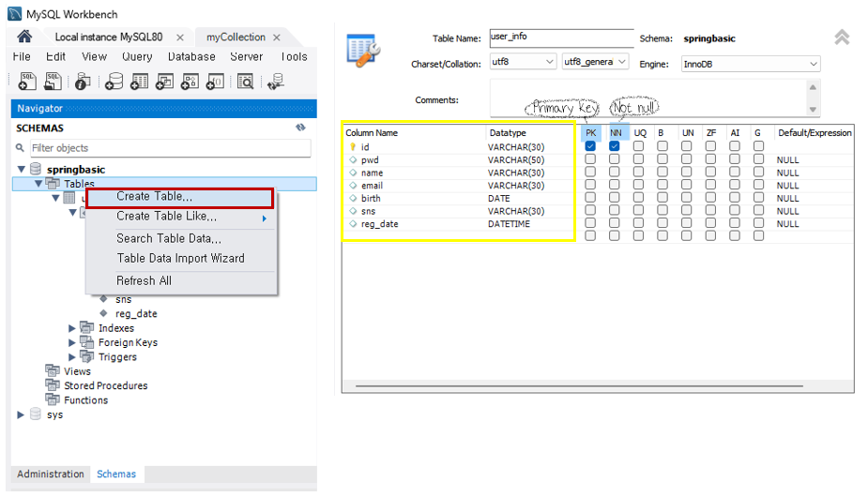Create a new view toolbar icon

click(x=164, y=82)
